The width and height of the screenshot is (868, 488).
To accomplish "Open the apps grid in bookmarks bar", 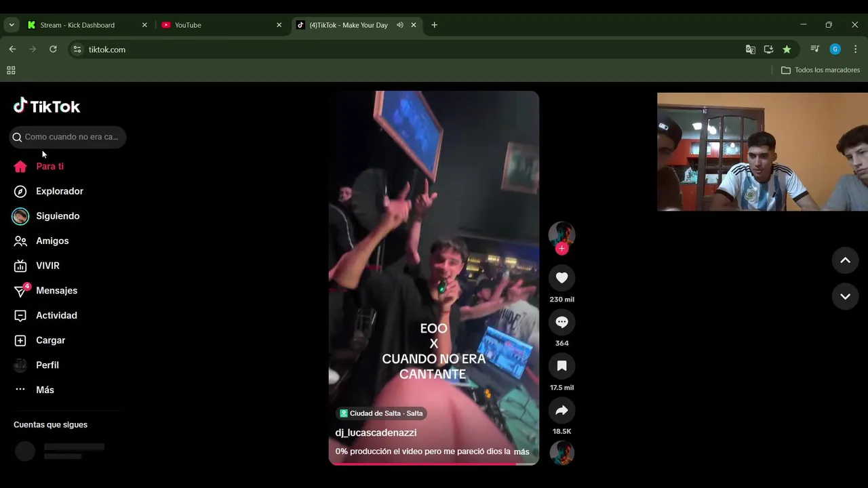I will (x=11, y=70).
